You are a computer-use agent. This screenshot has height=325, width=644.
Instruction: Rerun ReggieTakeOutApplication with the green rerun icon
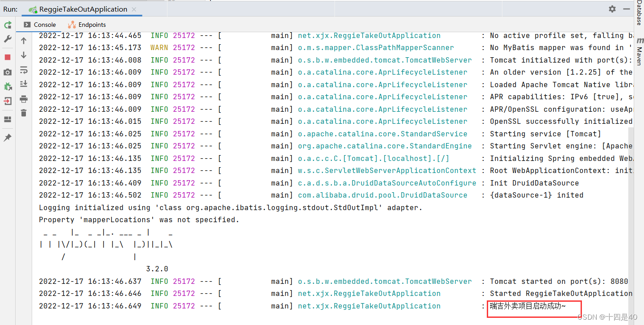[x=8, y=25]
